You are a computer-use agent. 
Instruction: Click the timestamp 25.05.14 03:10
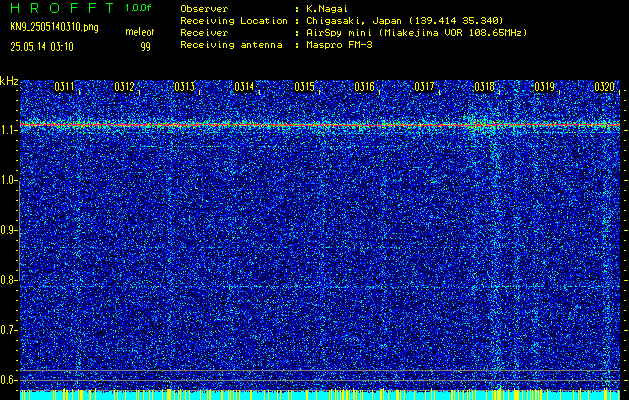pyautogui.click(x=42, y=47)
